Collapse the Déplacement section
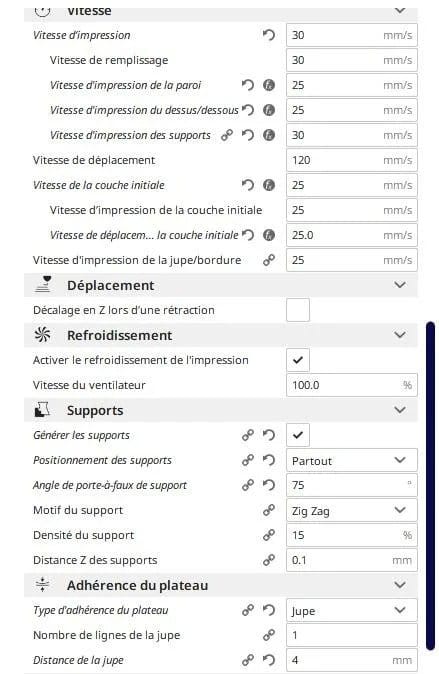Viewport: 439px width, 674px height. tap(400, 285)
